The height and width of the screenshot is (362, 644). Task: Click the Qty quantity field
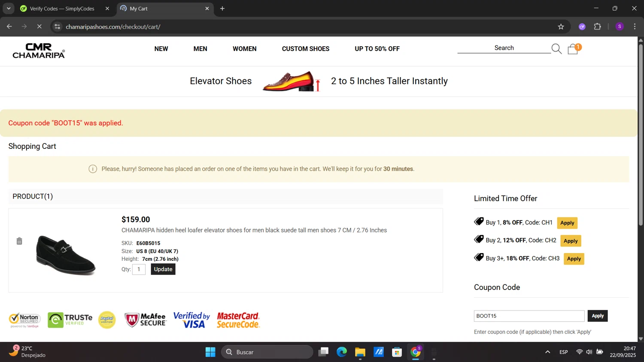(x=139, y=269)
